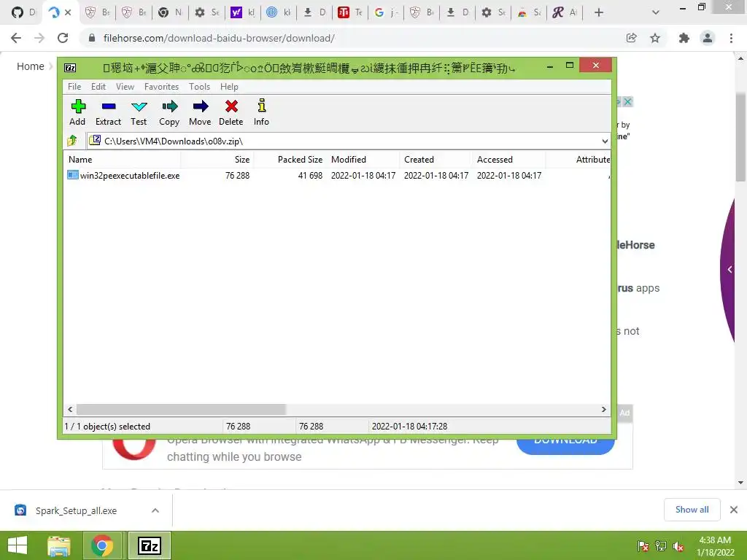Open the Edit menu
The width and height of the screenshot is (747, 560).
(x=98, y=87)
